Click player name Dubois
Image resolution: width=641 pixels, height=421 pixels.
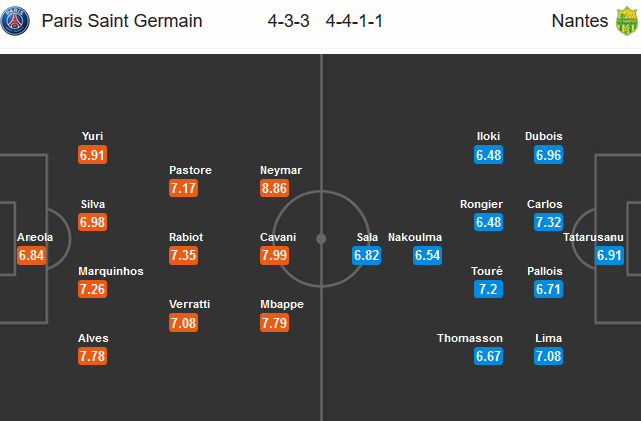click(x=544, y=136)
